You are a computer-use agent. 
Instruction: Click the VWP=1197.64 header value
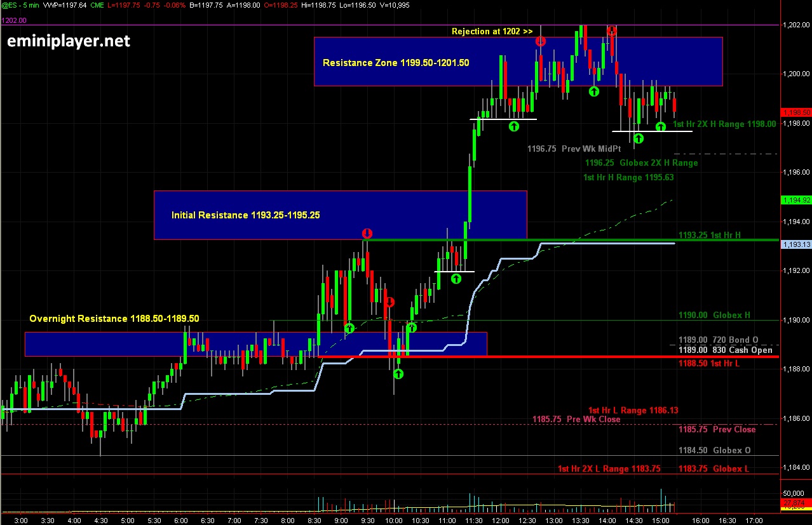(65, 6)
